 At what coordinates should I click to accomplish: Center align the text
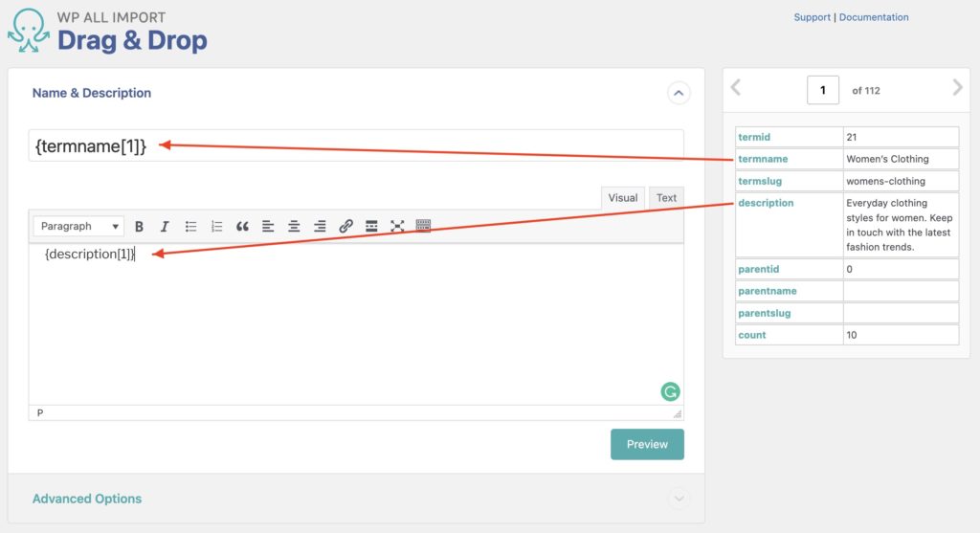[294, 226]
